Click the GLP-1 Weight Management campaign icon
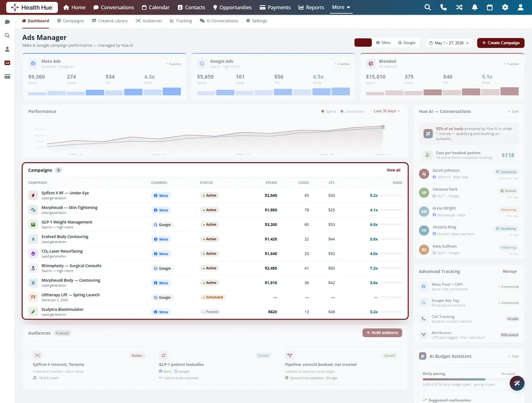532x403 pixels. click(33, 224)
